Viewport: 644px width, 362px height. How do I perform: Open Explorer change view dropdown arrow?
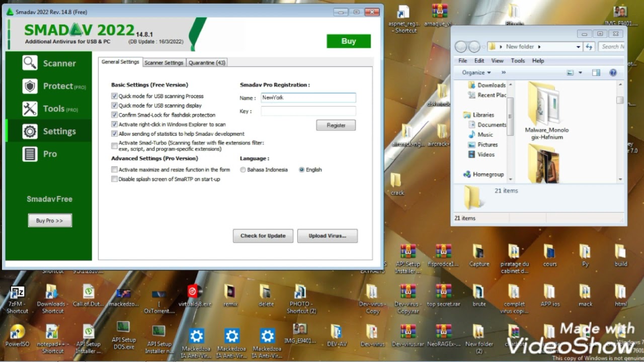(580, 72)
